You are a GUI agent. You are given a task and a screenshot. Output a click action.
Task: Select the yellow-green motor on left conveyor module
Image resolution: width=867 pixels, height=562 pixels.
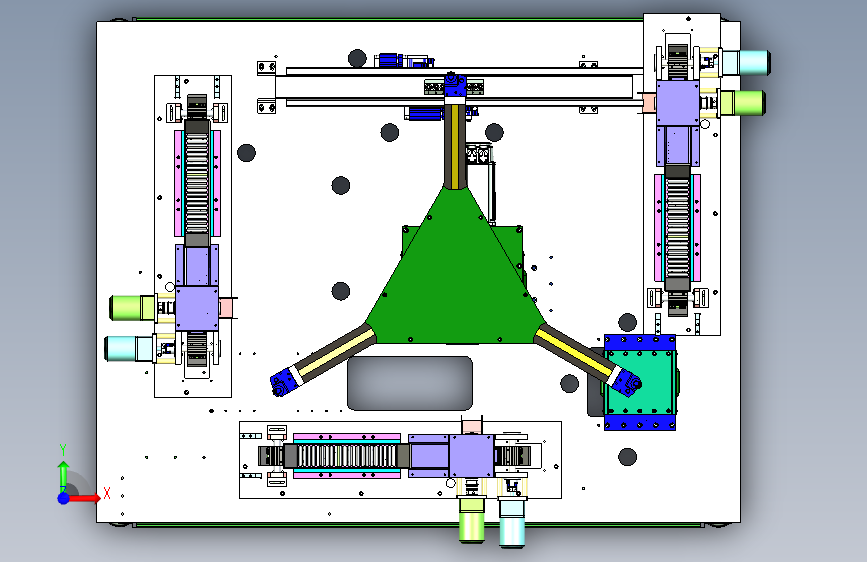[x=133, y=308]
